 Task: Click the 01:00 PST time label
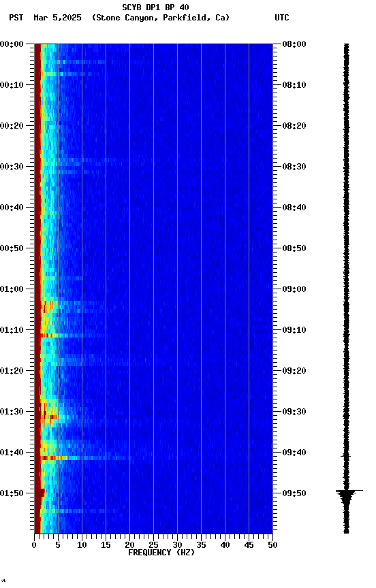[12, 289]
